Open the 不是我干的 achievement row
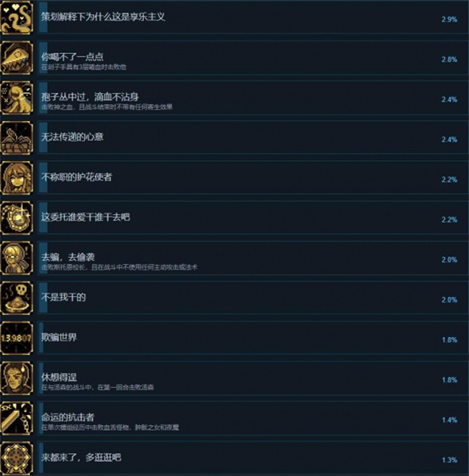This screenshot has height=476, width=469. pos(252,298)
